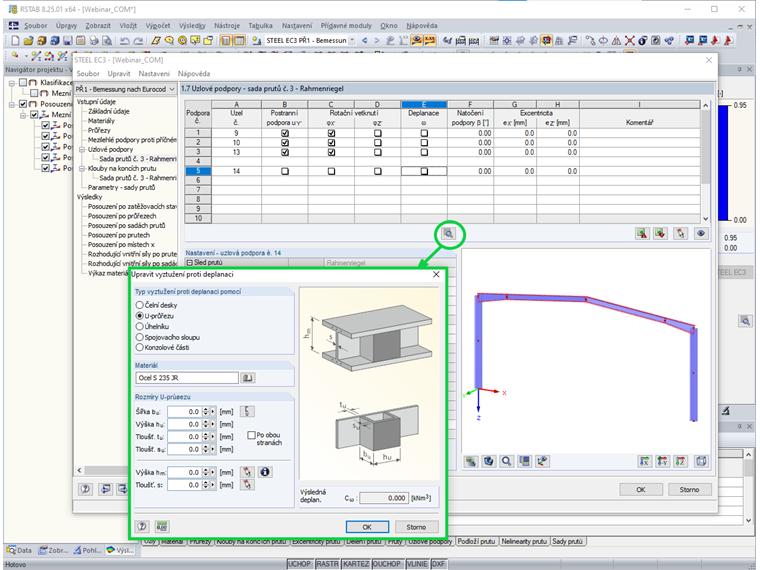Switch to Podloží prutu bottom tab

(476, 541)
